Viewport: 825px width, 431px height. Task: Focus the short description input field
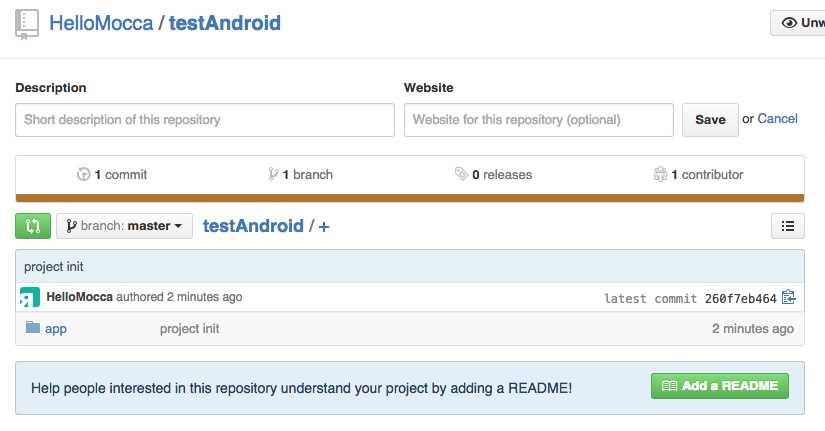pyautogui.click(x=205, y=120)
